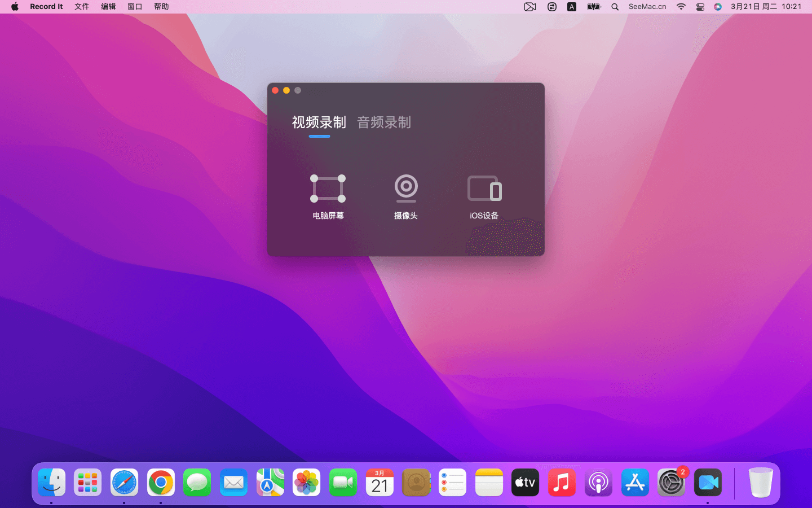Click the date and time in menu bar
This screenshot has height=508, width=812.
(766, 7)
